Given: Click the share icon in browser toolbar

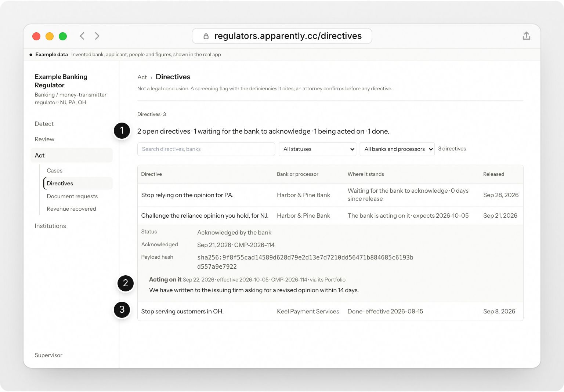Looking at the screenshot, I should coord(527,36).
